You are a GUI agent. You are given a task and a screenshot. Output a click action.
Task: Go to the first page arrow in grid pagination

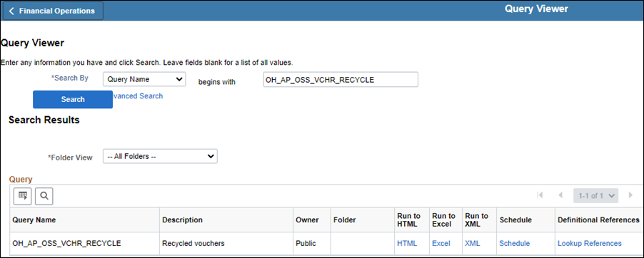pyautogui.click(x=540, y=195)
